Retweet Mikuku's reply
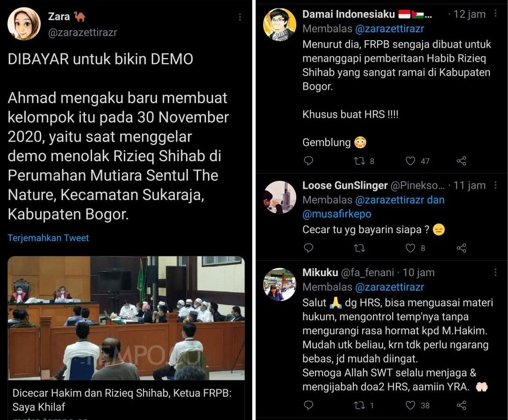The width and height of the screenshot is (508, 420). click(359, 405)
